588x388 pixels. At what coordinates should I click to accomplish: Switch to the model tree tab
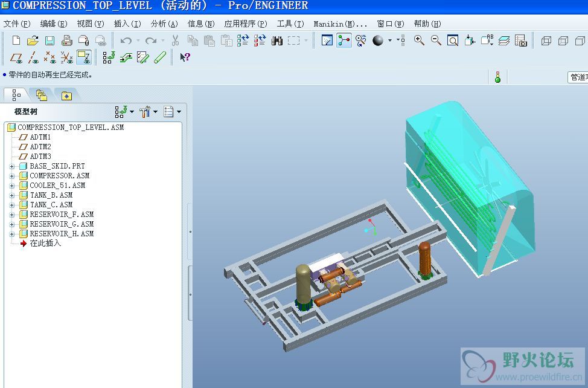pyautogui.click(x=16, y=95)
